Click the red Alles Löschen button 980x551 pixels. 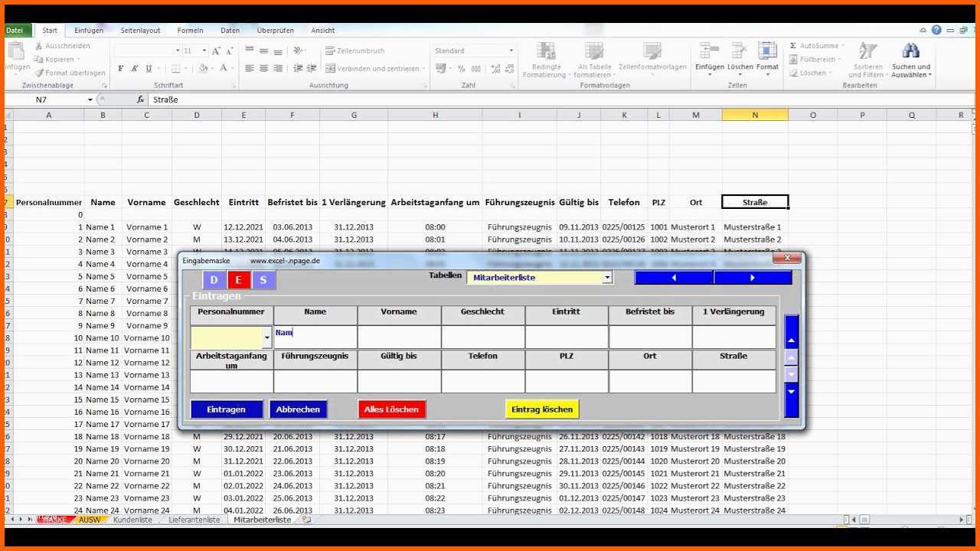pos(391,409)
